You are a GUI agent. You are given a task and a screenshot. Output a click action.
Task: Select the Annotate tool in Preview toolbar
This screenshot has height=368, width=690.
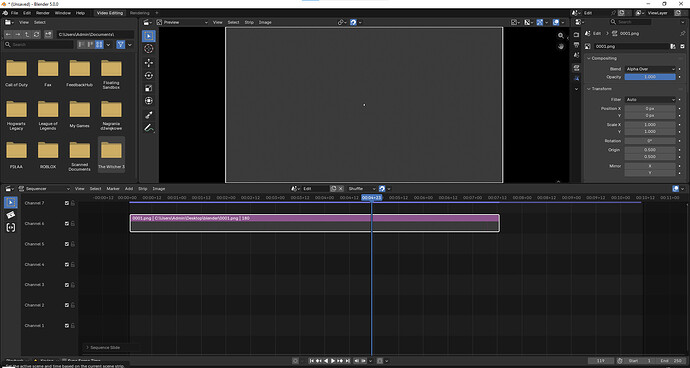(x=149, y=129)
